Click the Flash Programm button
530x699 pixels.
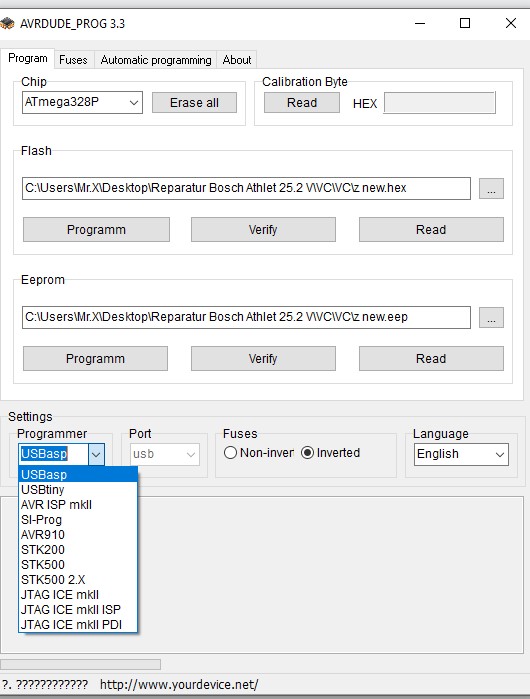click(96, 230)
